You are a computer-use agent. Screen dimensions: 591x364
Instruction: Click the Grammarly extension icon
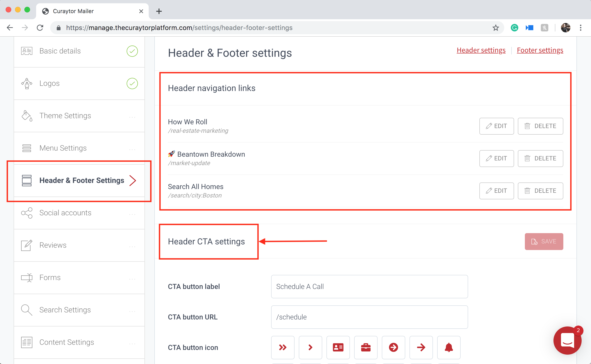click(x=515, y=28)
